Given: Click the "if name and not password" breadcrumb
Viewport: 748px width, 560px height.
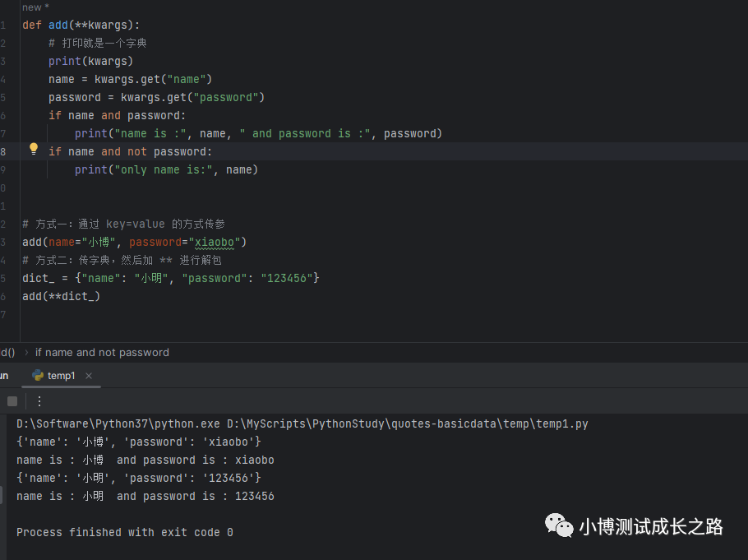Looking at the screenshot, I should tap(102, 352).
